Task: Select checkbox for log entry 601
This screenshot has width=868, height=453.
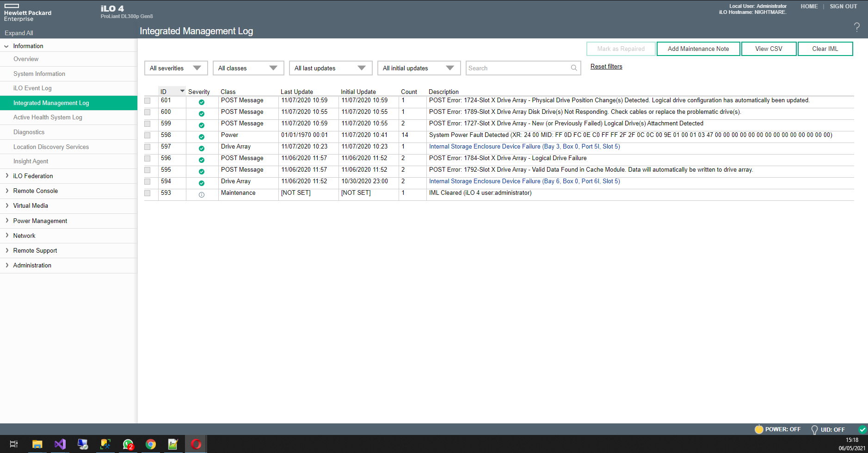Action: 148,100
